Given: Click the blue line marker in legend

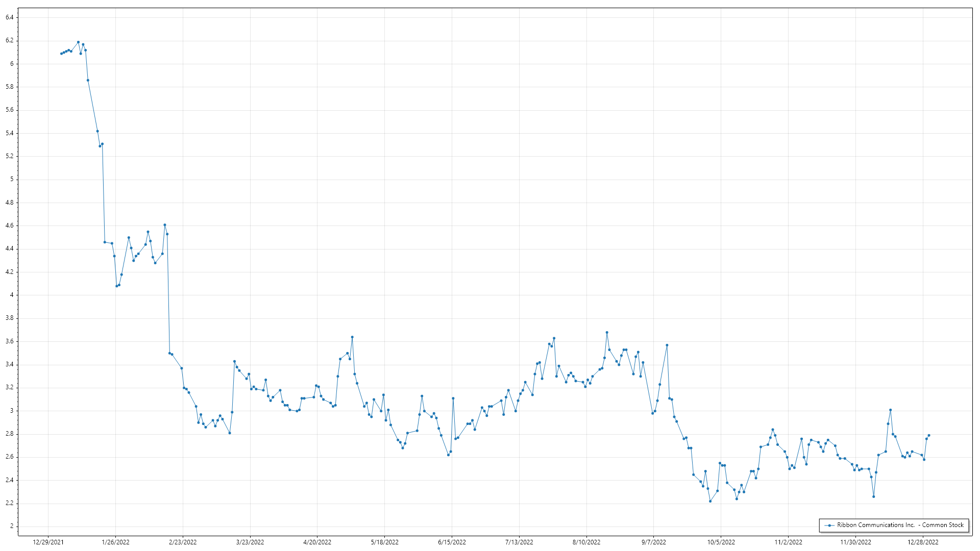Looking at the screenshot, I should click(x=829, y=525).
